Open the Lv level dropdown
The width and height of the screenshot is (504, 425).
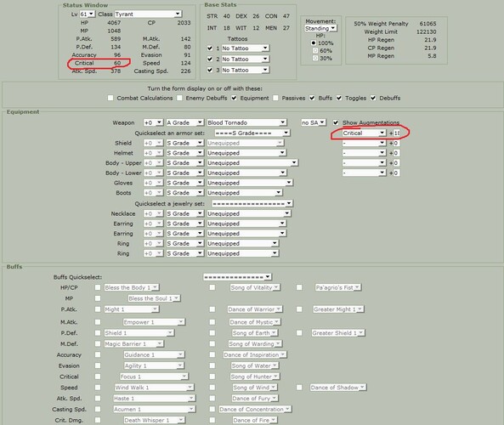[87, 14]
